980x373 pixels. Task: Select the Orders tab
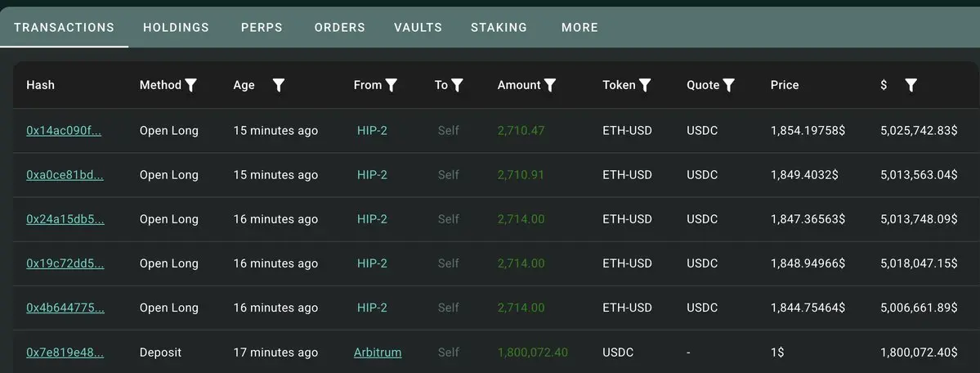click(339, 28)
